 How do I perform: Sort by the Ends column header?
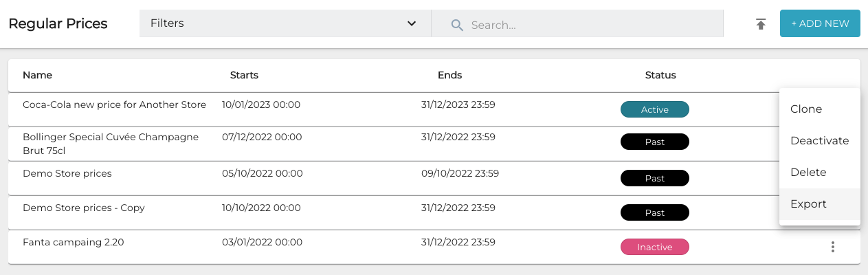[449, 75]
